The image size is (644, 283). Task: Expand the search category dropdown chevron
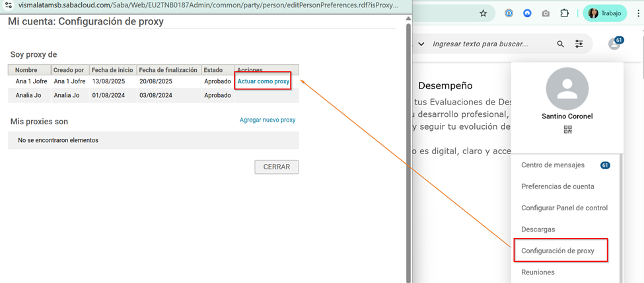[x=421, y=44]
